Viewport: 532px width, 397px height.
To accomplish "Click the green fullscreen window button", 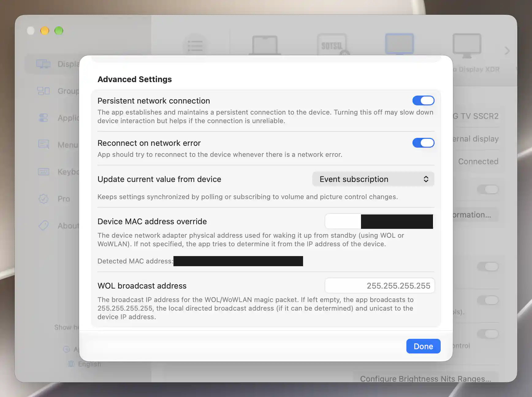I will [x=59, y=31].
